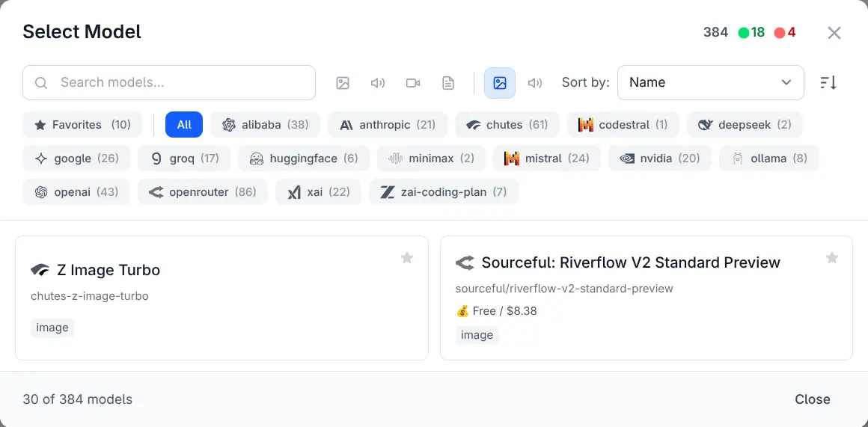Click the Close button in the footer
Viewport: 868px width, 427px height.
point(812,399)
